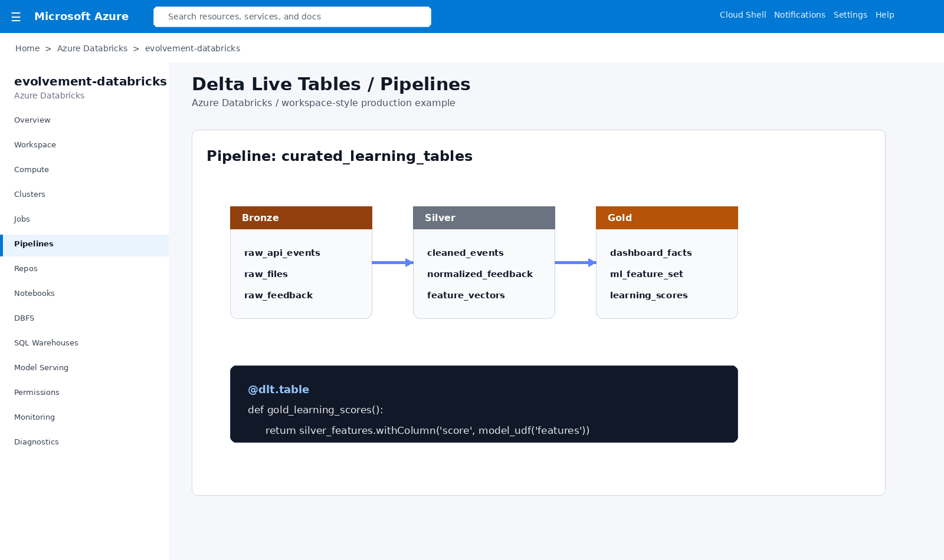944x560 pixels.
Task: Click the Silver stage header
Action: point(484,218)
